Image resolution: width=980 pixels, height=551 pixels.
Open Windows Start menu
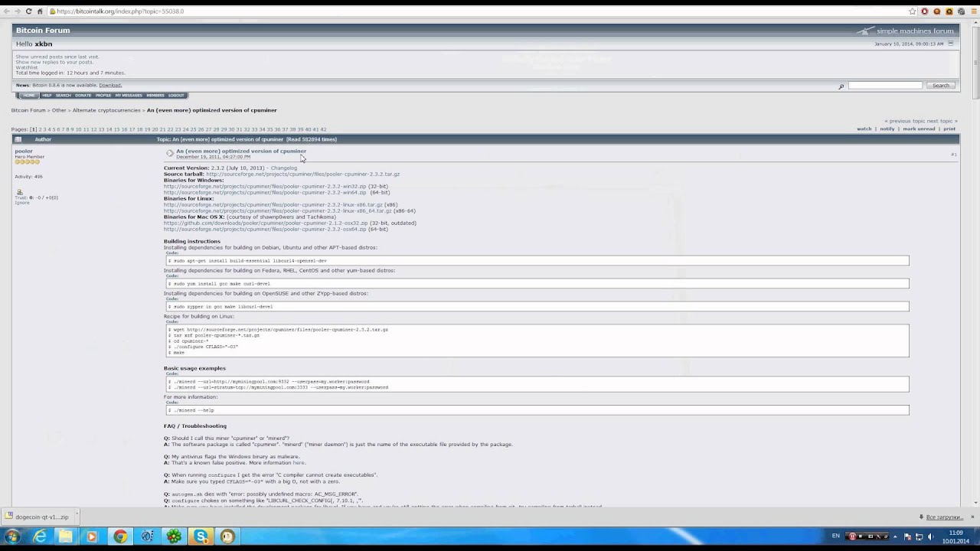point(12,537)
